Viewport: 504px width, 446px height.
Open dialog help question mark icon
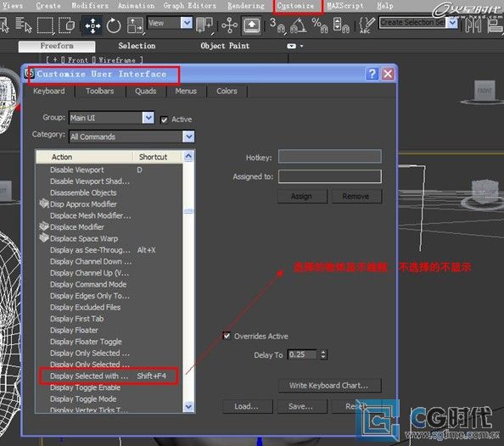(x=372, y=74)
